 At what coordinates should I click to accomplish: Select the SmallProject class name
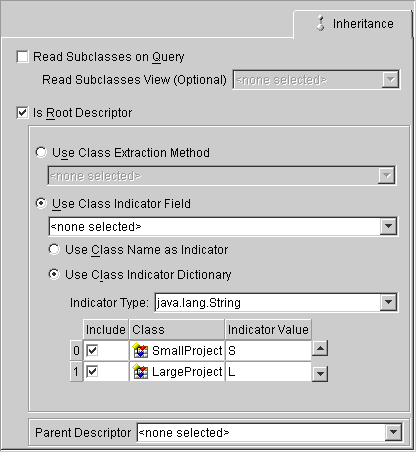coord(187,351)
